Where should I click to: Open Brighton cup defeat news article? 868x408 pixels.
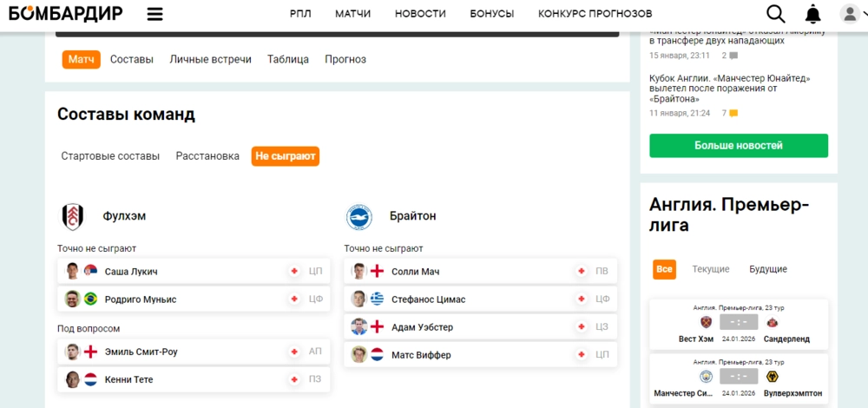tap(729, 88)
